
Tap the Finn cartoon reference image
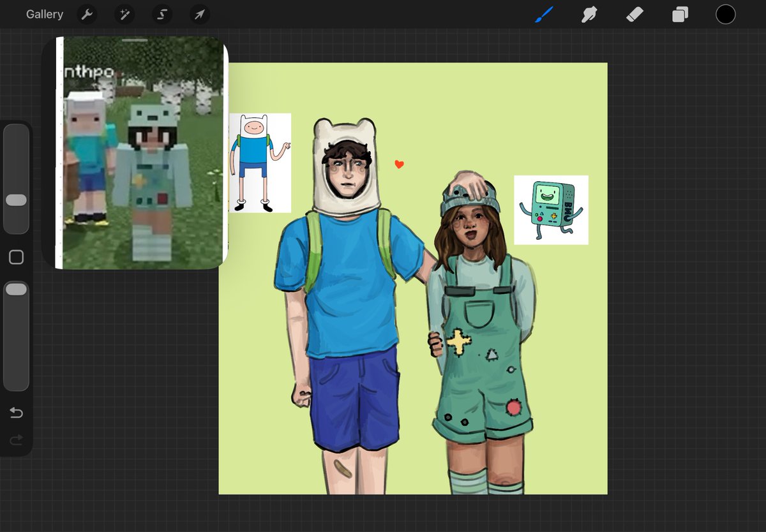(x=260, y=163)
